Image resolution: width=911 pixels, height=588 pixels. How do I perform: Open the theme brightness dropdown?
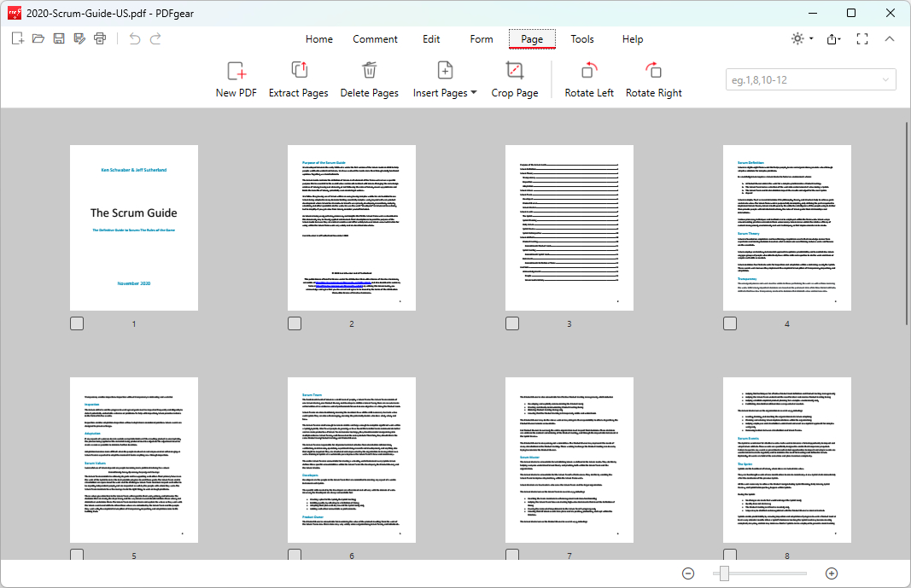pos(802,39)
